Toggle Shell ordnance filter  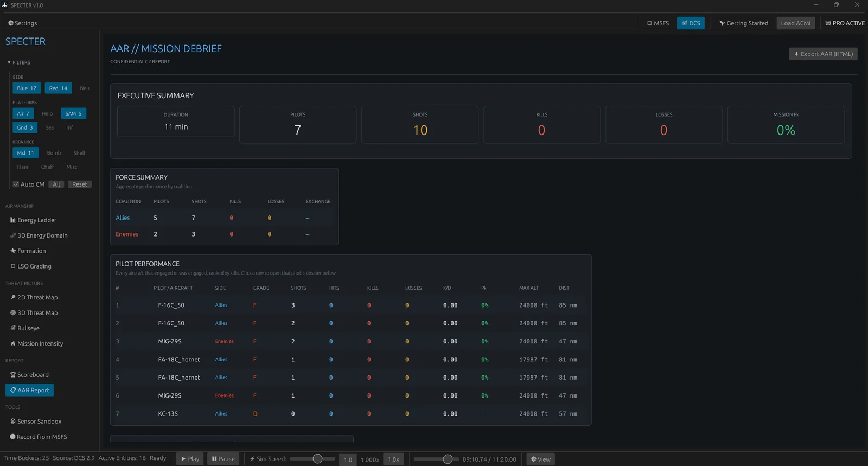(x=79, y=154)
